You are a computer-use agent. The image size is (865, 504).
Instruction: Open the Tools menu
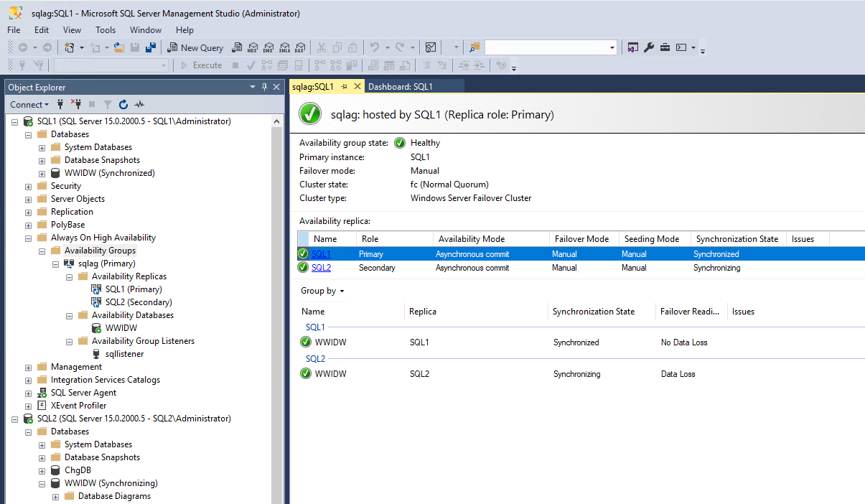pos(106,30)
